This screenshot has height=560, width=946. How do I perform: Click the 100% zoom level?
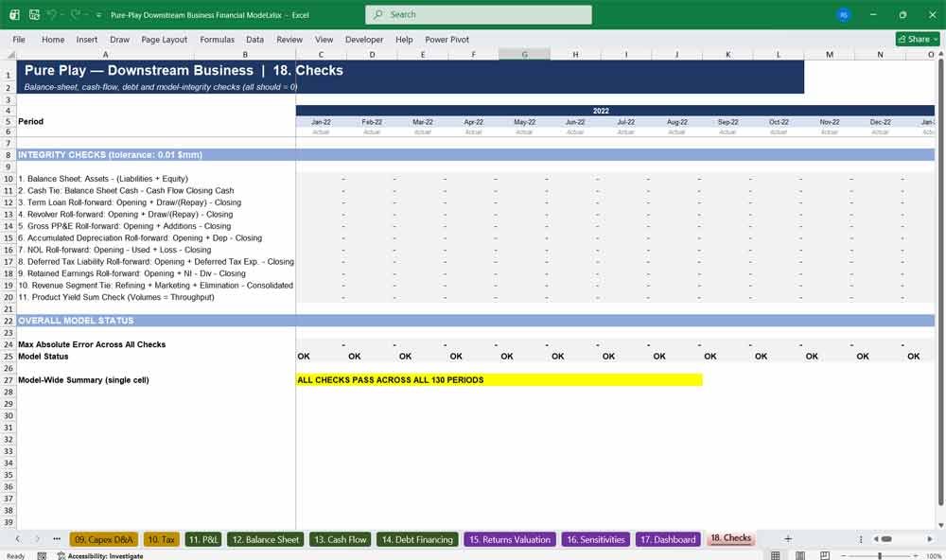(934, 556)
